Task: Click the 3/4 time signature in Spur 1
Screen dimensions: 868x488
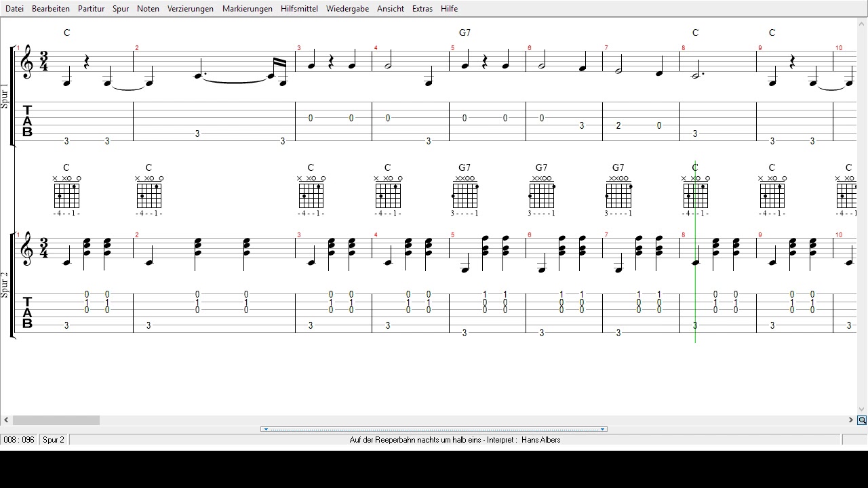Action: [45, 61]
